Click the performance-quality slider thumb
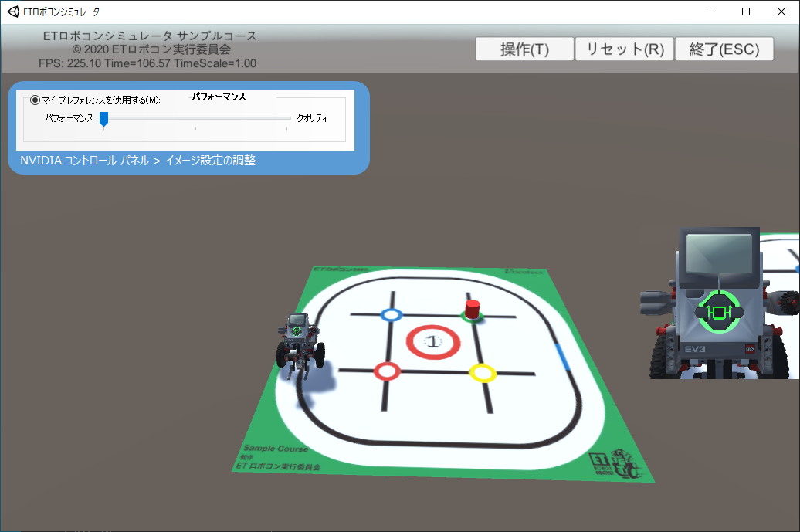 click(x=103, y=119)
